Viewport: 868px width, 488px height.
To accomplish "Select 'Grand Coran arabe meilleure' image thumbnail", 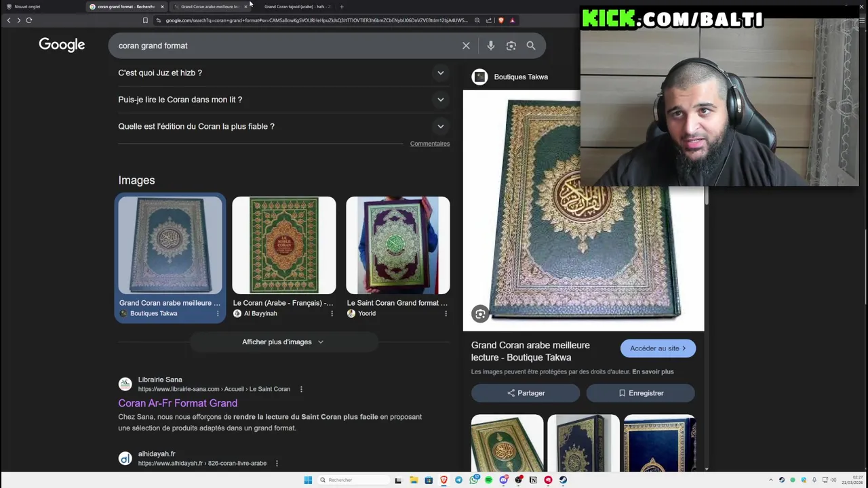I will 170,245.
